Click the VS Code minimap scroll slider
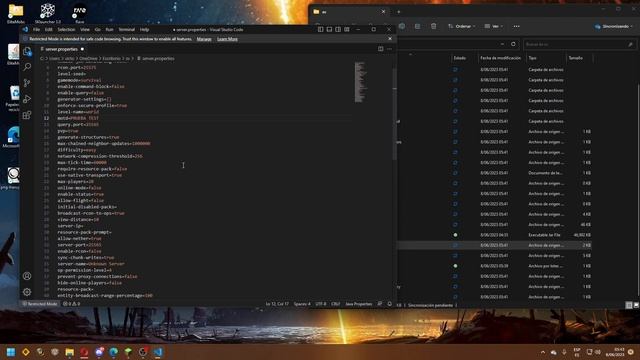Screen dimensions: 640x360 [360, 82]
